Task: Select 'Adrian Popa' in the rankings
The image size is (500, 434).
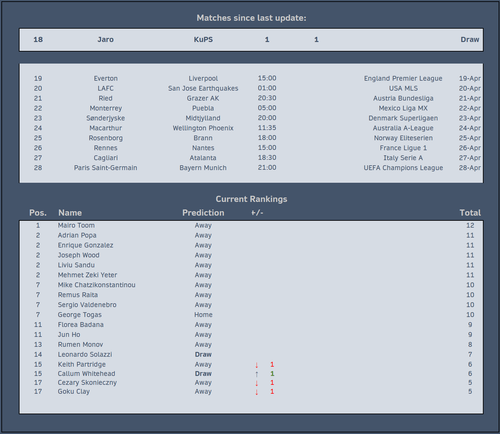Action: click(x=77, y=235)
